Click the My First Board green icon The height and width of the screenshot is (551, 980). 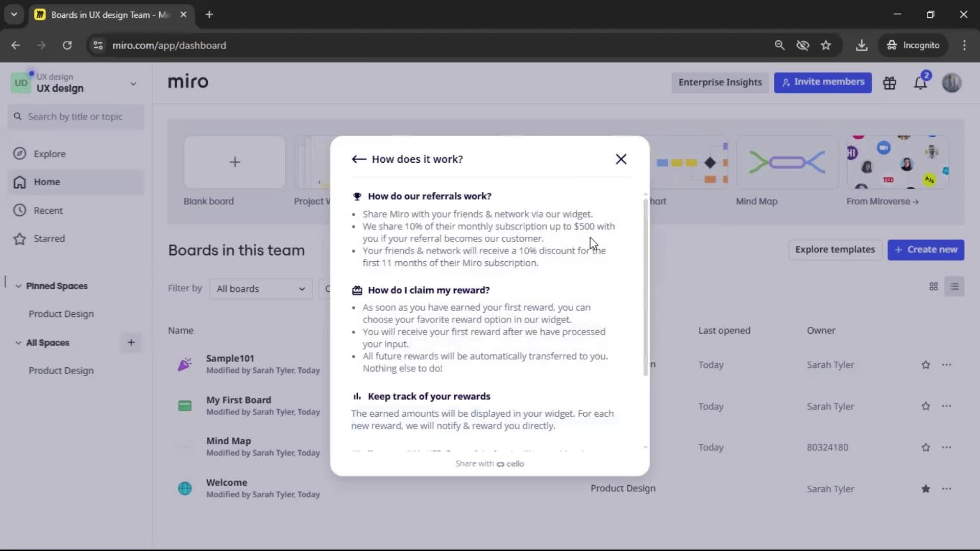tap(185, 406)
